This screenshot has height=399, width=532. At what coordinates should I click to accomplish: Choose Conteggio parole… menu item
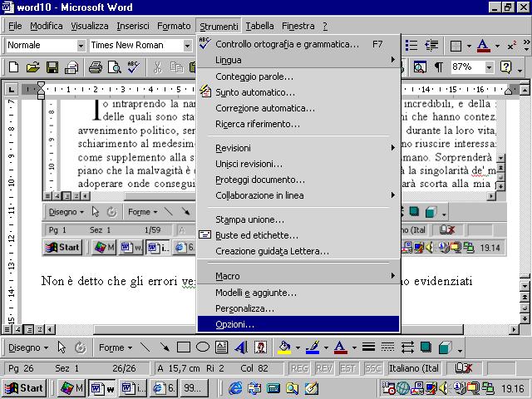(298, 76)
